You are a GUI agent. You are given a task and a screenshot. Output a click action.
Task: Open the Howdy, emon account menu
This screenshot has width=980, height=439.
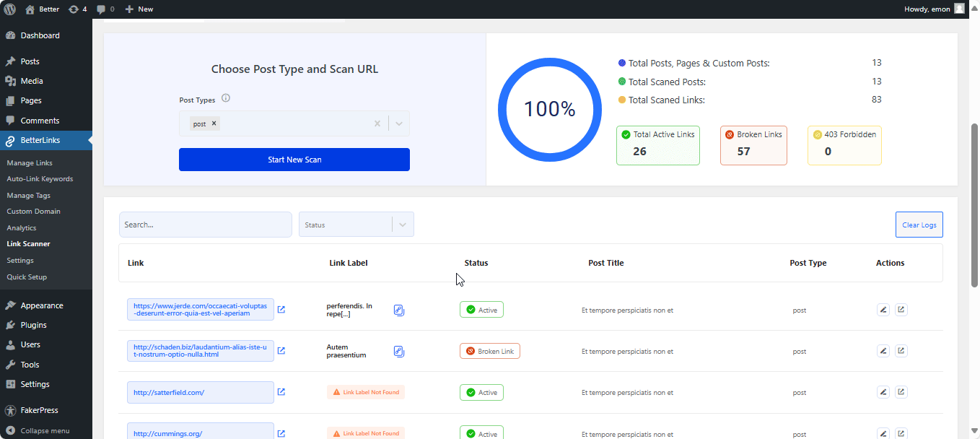click(927, 9)
